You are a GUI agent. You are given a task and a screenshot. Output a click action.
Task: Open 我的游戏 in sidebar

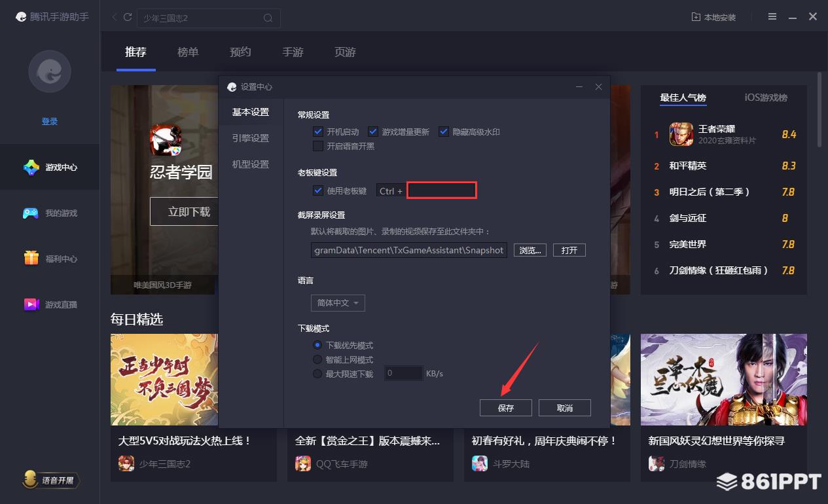[50, 213]
